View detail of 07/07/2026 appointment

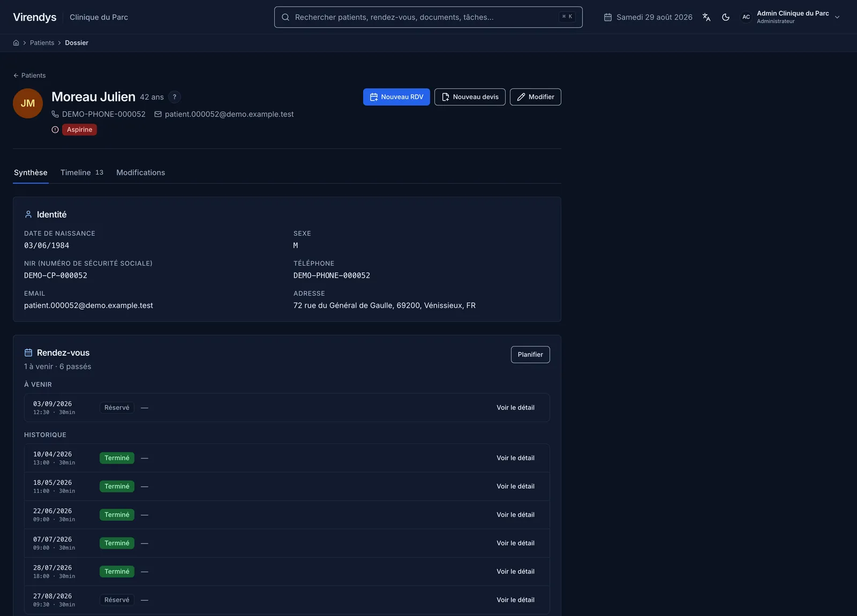[x=515, y=543]
